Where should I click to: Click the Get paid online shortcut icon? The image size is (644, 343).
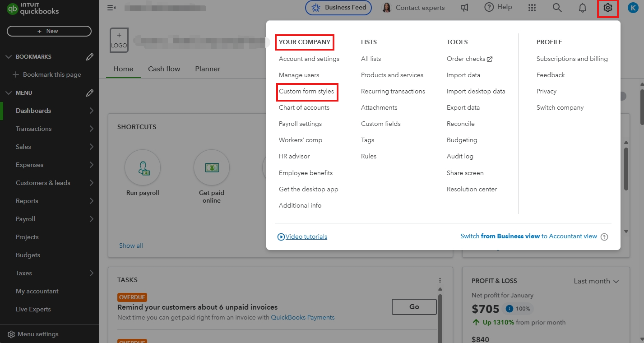(x=212, y=167)
